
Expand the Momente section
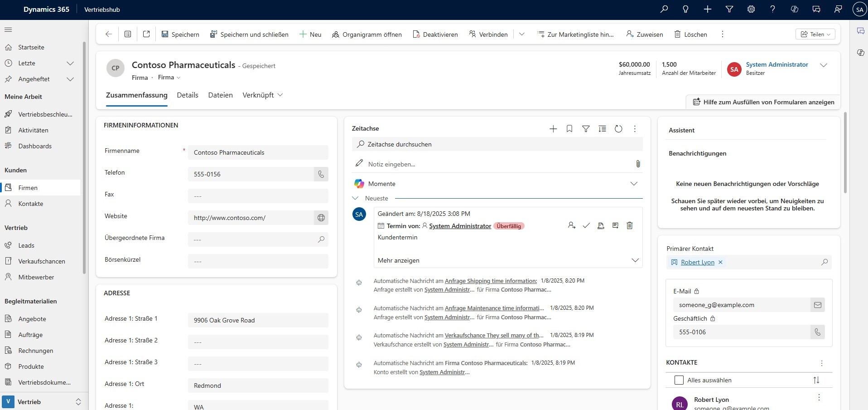point(633,184)
